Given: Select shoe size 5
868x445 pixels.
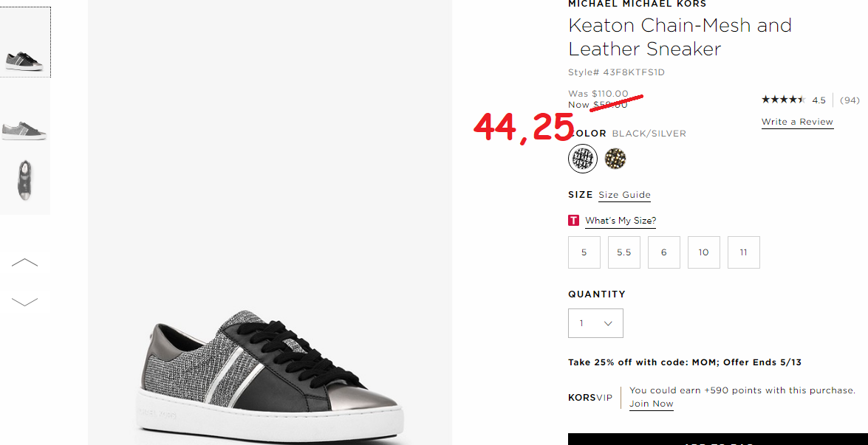Looking at the screenshot, I should pyautogui.click(x=584, y=252).
